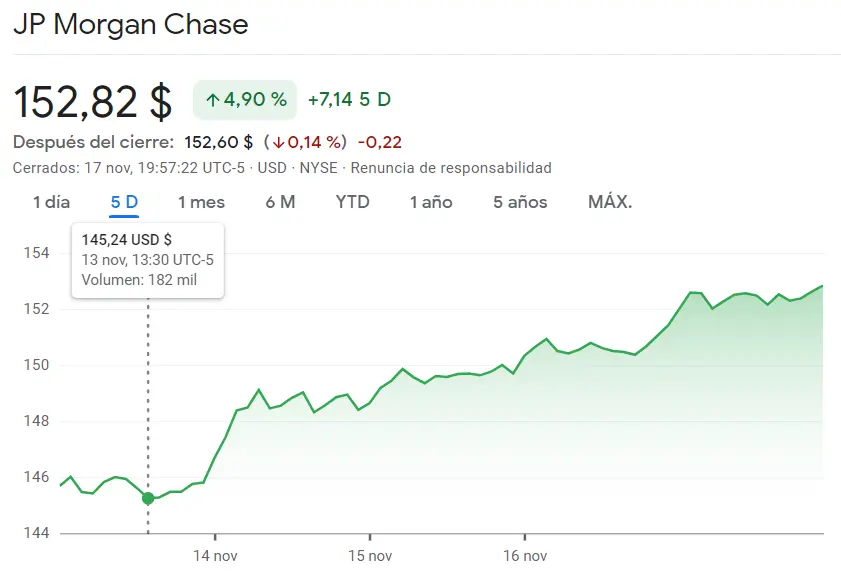The width and height of the screenshot is (841, 581).
Task: Select the MÁX. time range
Action: [608, 202]
